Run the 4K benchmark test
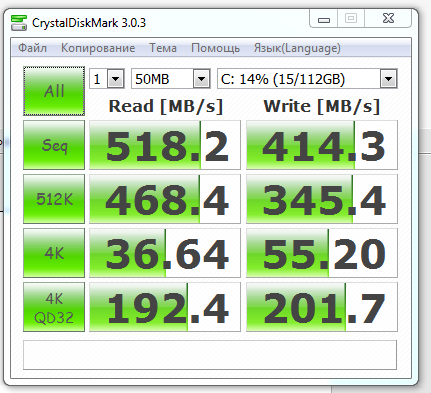The height and width of the screenshot is (393, 431). (54, 253)
